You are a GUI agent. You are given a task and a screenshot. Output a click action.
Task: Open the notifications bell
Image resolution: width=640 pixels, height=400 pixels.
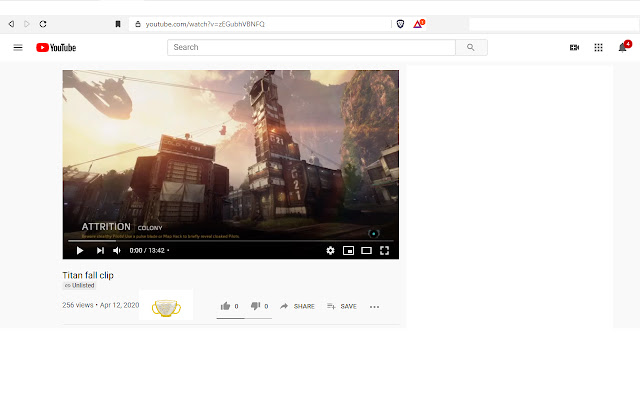tap(623, 47)
